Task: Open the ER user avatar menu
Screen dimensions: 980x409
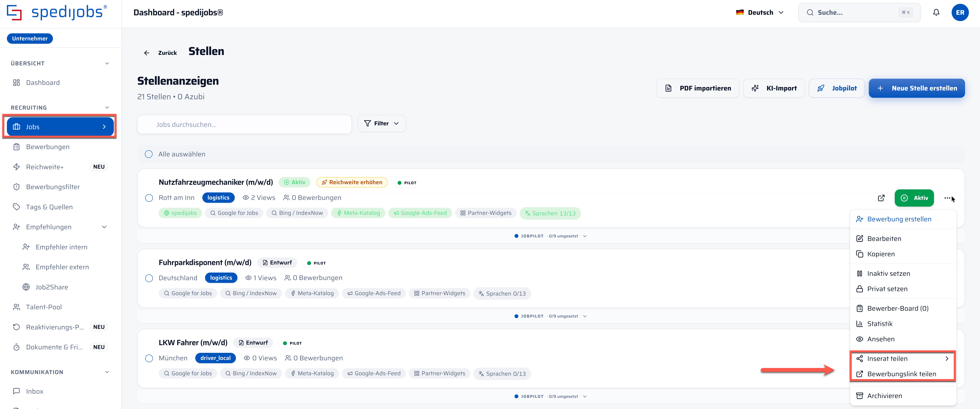Action: tap(960, 13)
